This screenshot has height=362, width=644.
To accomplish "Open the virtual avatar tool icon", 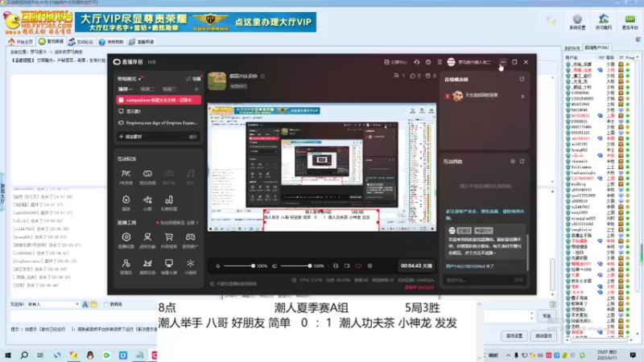I will (x=147, y=237).
